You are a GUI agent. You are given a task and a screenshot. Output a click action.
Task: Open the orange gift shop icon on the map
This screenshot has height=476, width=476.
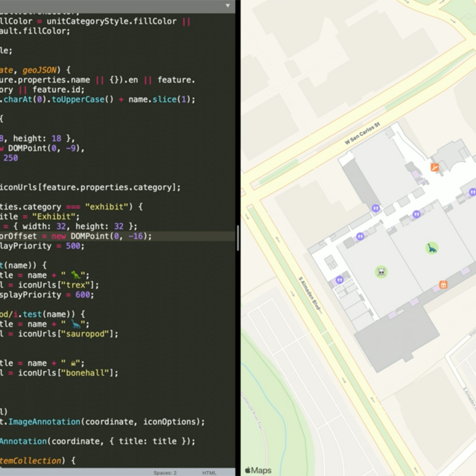(x=443, y=284)
